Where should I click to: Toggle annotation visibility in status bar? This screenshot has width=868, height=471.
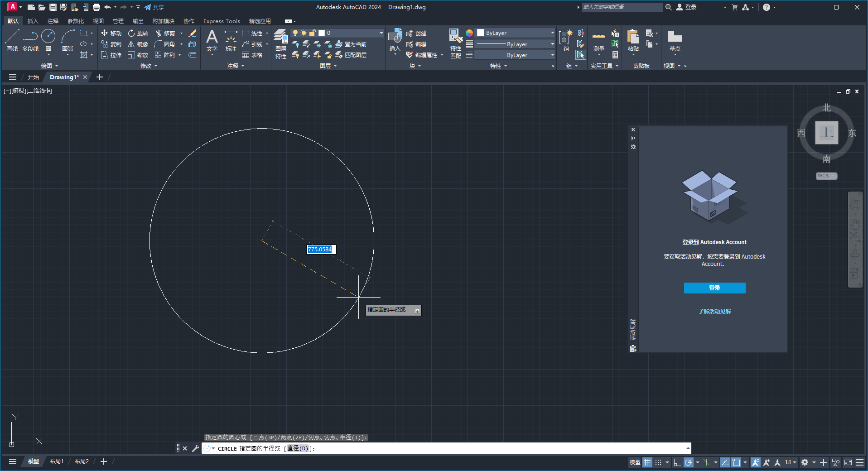click(756, 462)
